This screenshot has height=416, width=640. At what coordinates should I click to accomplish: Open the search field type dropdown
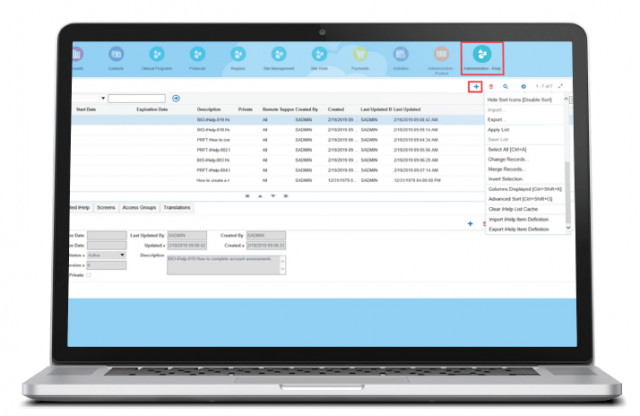pos(102,98)
